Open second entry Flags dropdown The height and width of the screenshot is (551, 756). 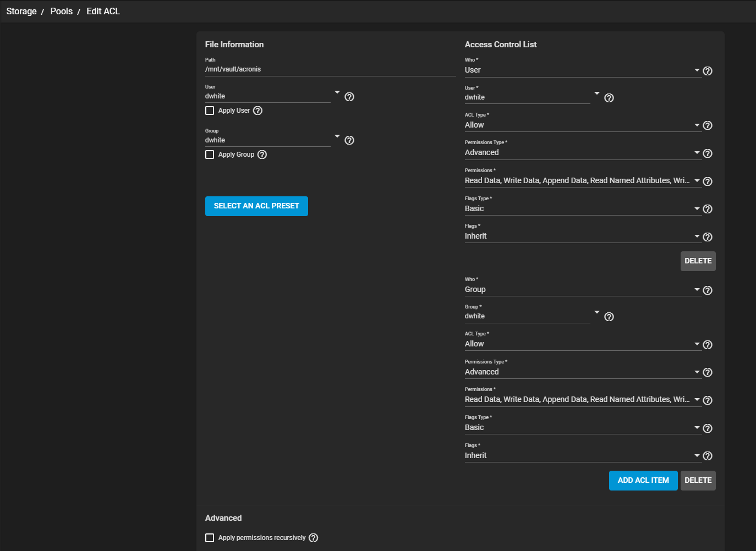[x=583, y=456]
